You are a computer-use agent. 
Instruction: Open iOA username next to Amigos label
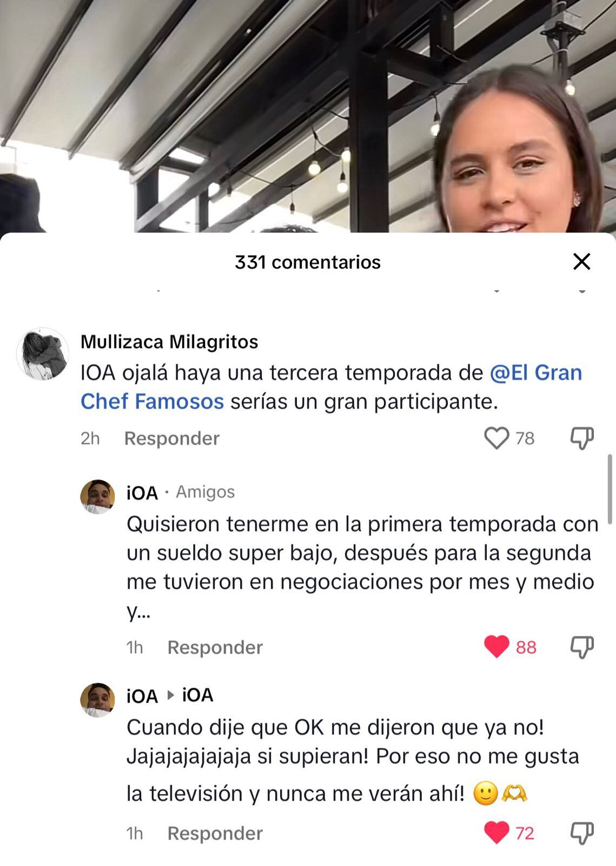click(x=142, y=493)
